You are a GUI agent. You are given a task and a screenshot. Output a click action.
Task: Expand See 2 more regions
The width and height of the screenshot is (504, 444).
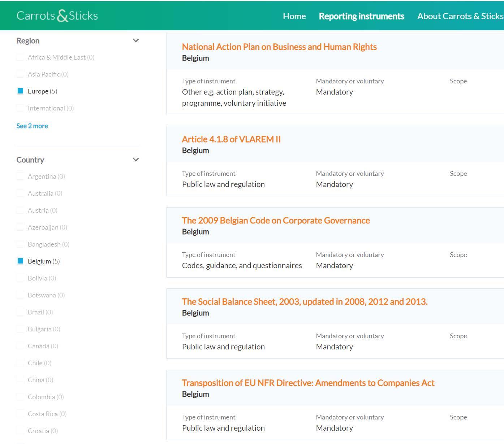(x=32, y=126)
